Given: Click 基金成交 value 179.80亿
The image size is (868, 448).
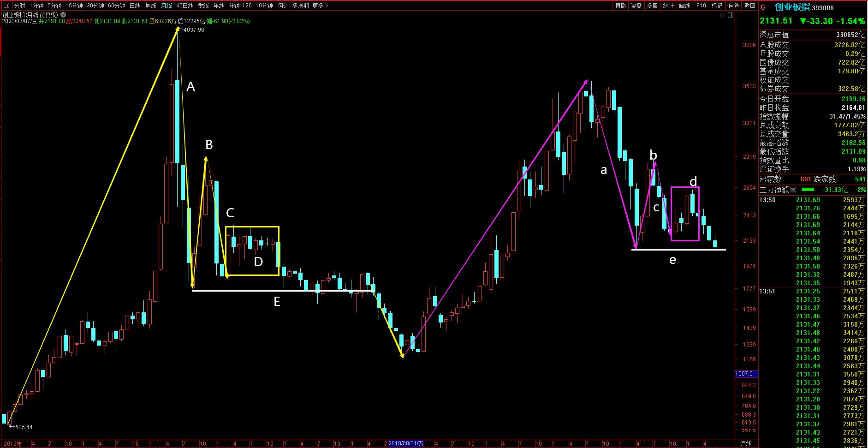Looking at the screenshot, I should [852, 71].
